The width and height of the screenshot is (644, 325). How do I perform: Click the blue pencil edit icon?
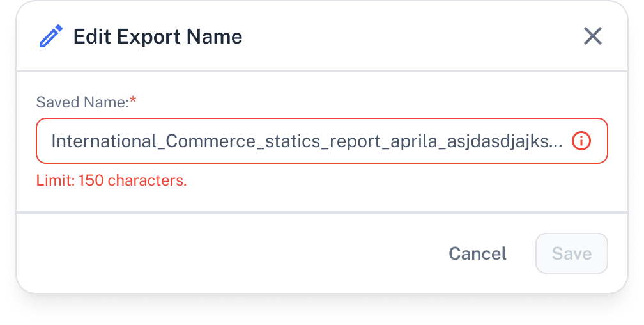pos(51,36)
